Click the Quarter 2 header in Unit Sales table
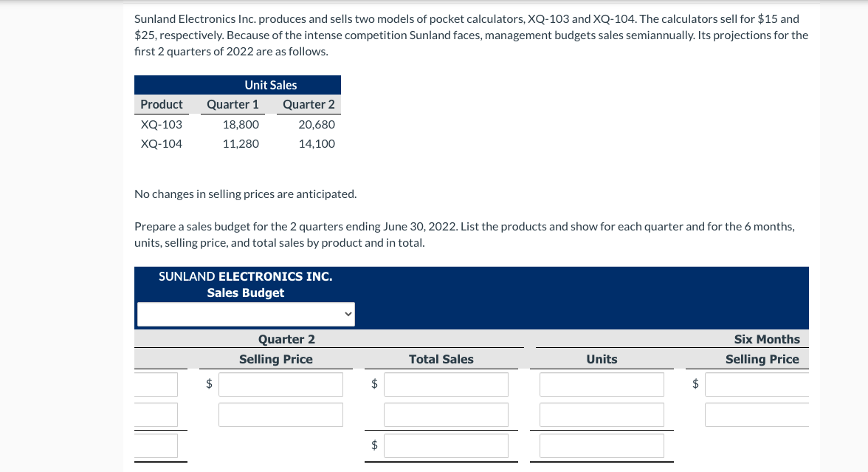This screenshot has height=472, width=868. (x=309, y=105)
